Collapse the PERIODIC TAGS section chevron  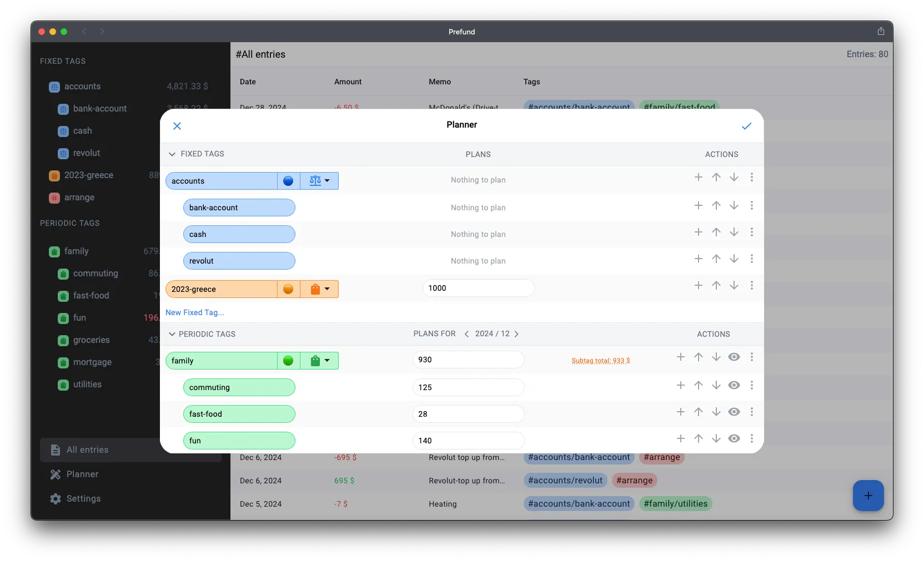point(172,334)
